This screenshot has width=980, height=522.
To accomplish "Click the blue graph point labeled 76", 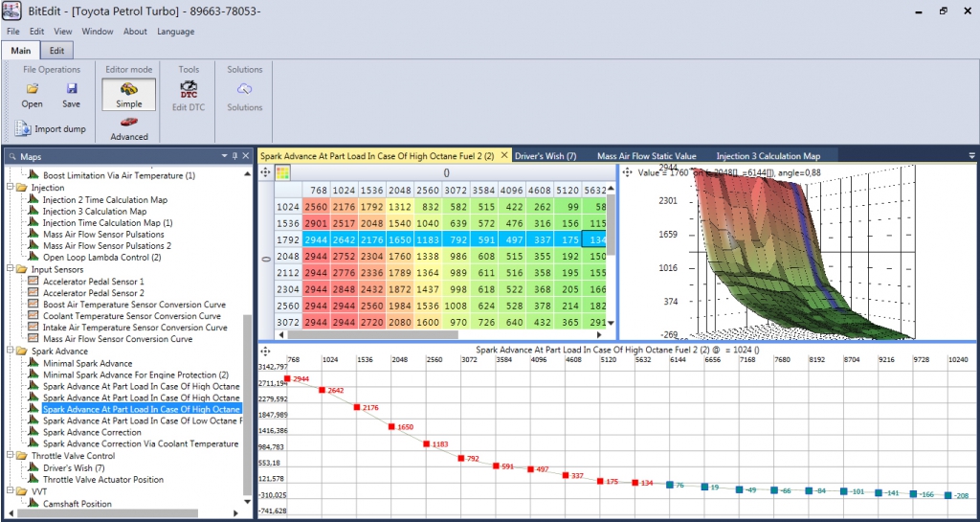I will tap(669, 485).
